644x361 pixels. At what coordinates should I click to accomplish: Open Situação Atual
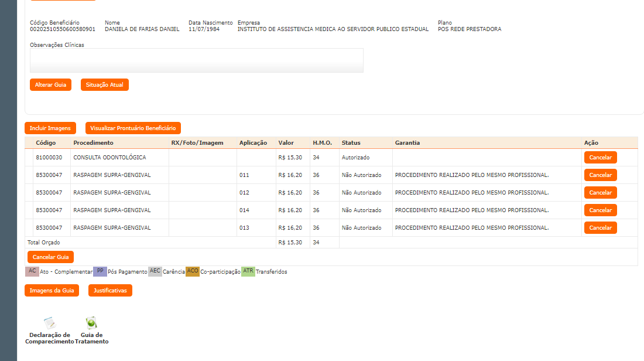(105, 85)
